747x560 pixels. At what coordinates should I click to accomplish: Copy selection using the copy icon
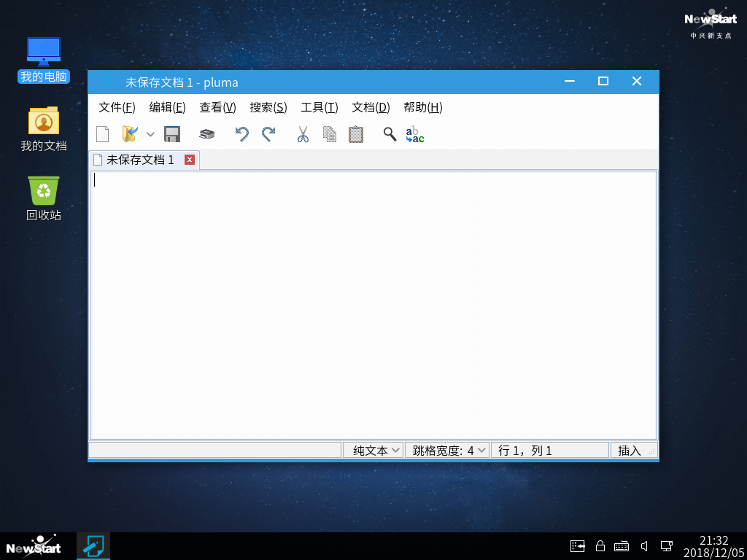[x=330, y=134]
